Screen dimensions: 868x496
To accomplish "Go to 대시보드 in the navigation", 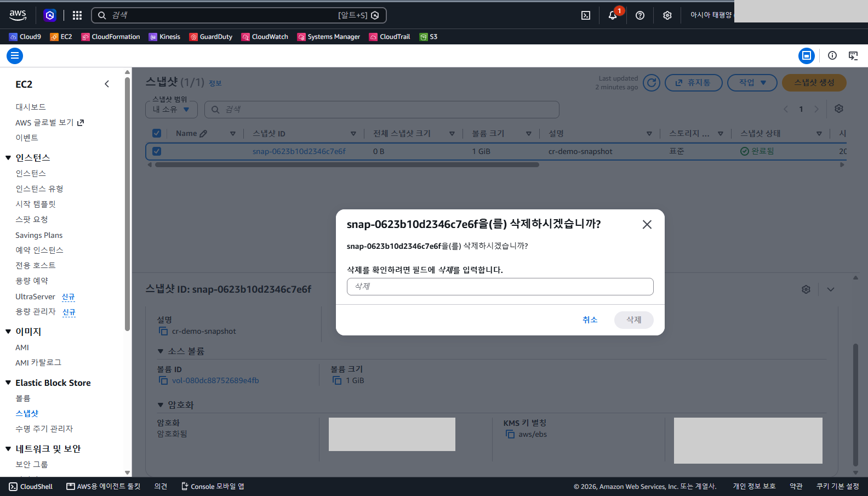I will click(31, 107).
